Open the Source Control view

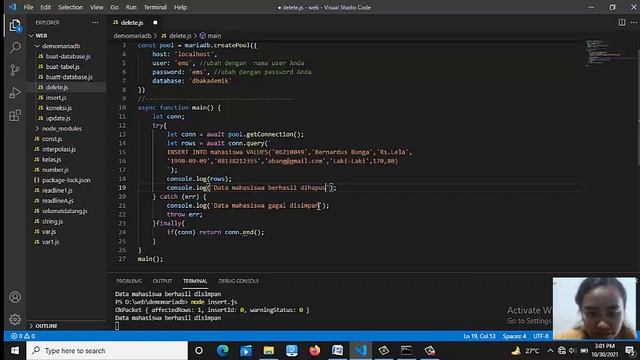pyautogui.click(x=15, y=70)
